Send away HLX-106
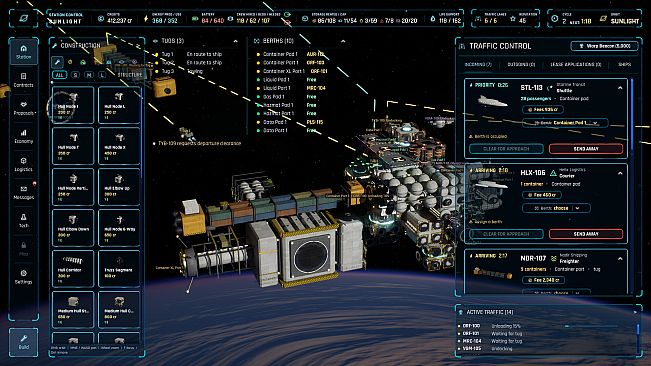This screenshot has width=651, height=366. [586, 234]
